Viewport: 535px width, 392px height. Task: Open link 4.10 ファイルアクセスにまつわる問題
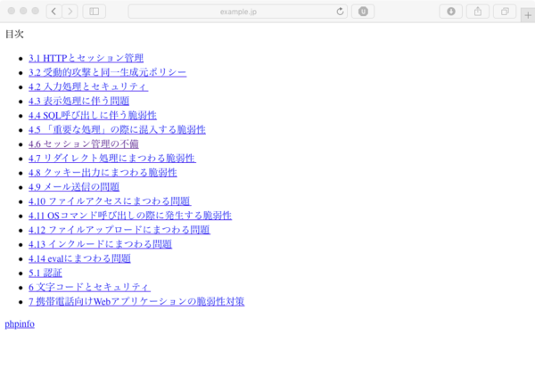[x=110, y=201]
